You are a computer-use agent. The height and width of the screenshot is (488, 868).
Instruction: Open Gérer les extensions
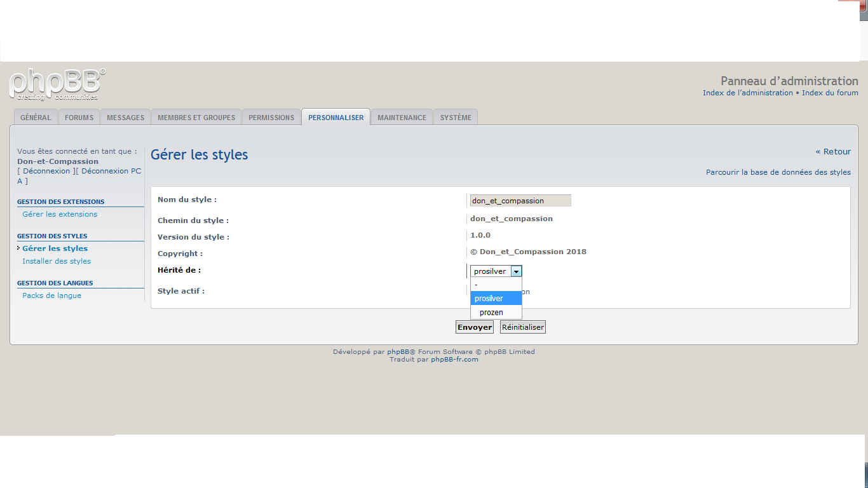(x=60, y=214)
